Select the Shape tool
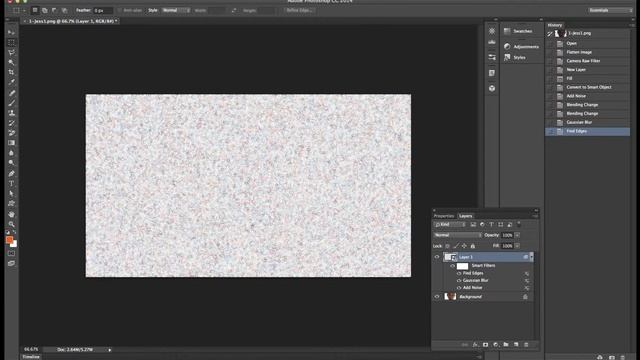Screen dimensions: 640x360 [11, 203]
